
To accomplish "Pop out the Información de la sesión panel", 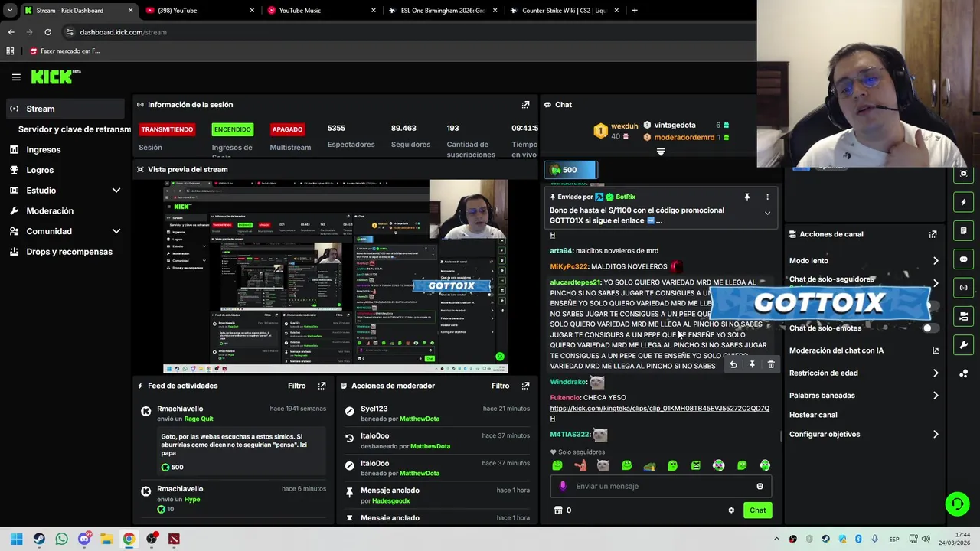I will 525,105.
